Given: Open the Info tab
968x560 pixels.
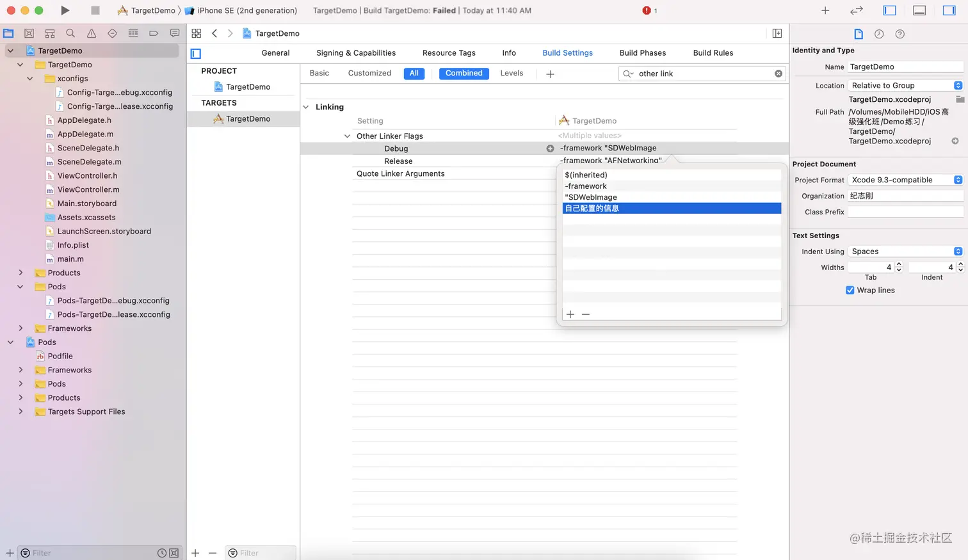Looking at the screenshot, I should 509,53.
